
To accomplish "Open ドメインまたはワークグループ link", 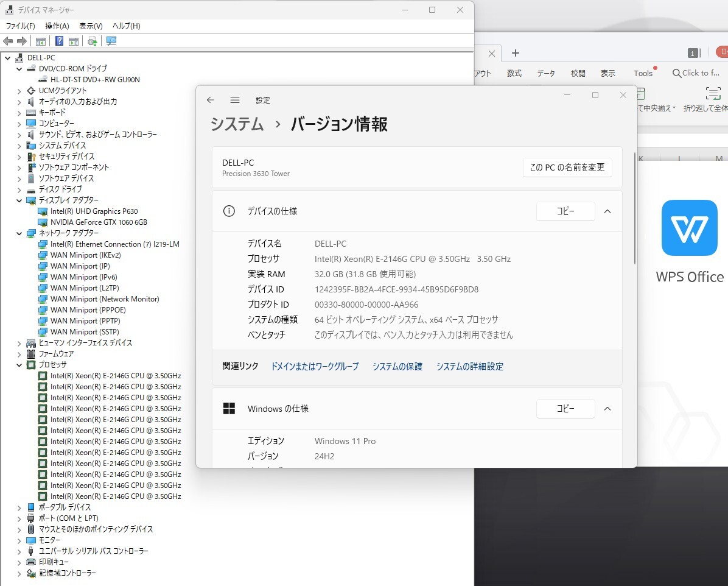I will point(315,366).
